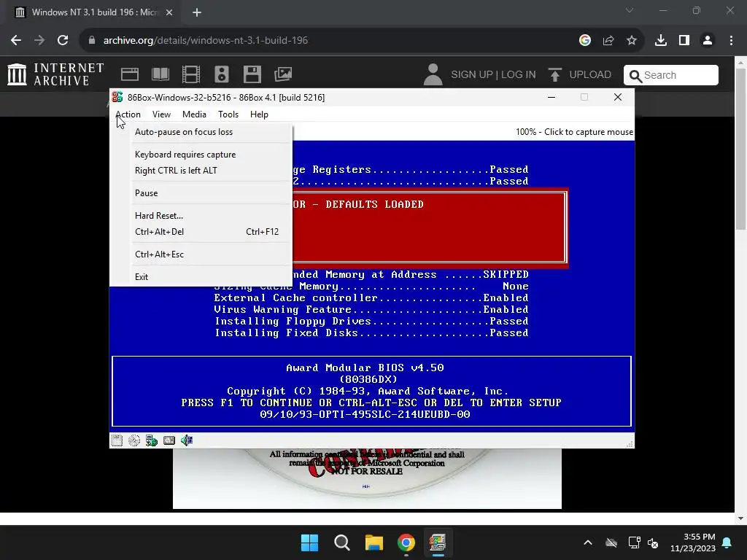Click the UPLOAD link
The height and width of the screenshot is (560, 747).
(x=590, y=75)
